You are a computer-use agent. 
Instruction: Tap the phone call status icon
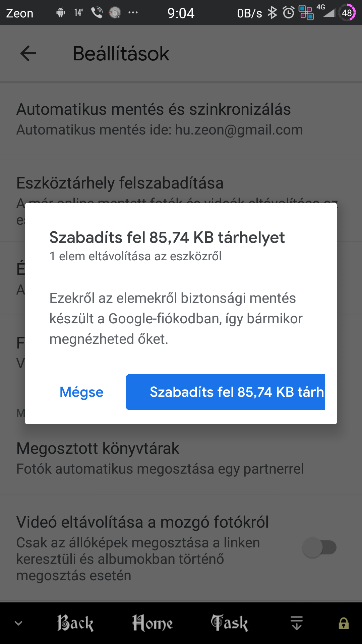97,13
